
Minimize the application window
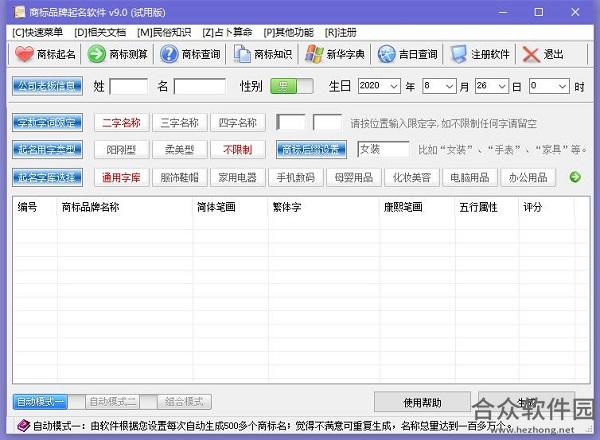click(x=503, y=12)
